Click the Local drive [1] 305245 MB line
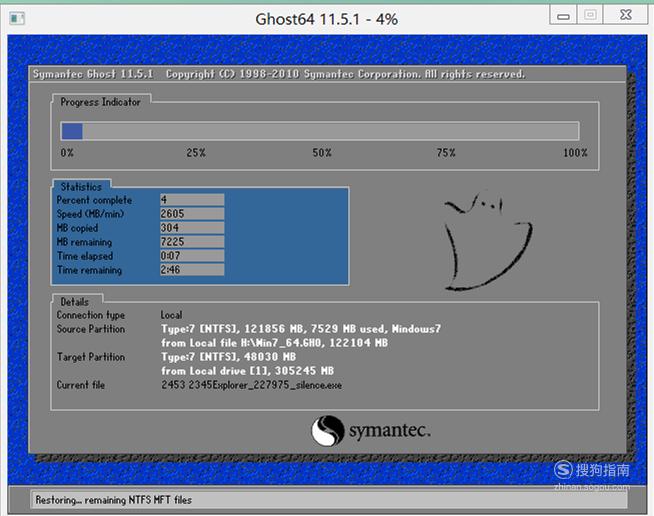The height and width of the screenshot is (516, 654). click(x=247, y=371)
